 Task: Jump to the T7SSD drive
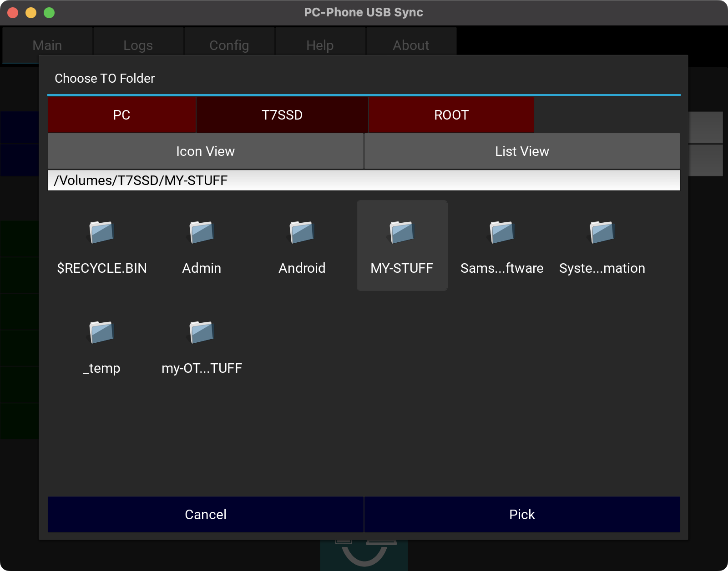click(282, 115)
